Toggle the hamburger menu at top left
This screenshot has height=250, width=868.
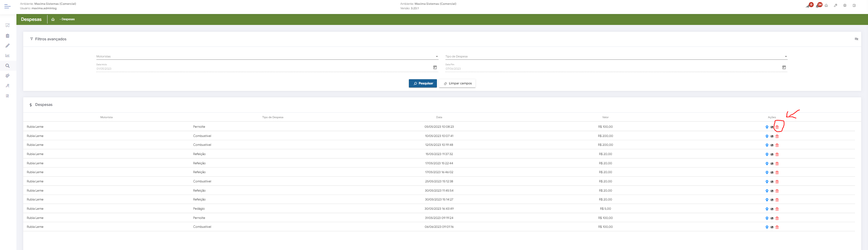tap(7, 6)
